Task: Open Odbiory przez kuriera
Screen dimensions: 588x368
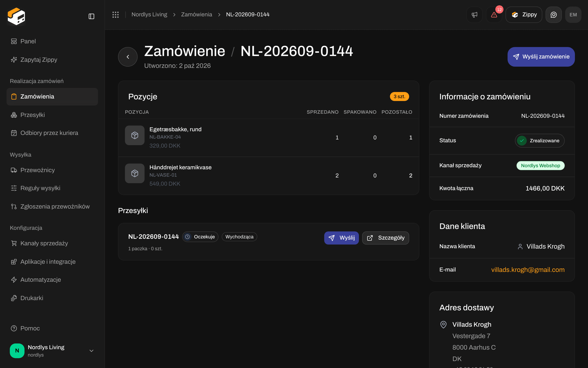Action: coord(52,133)
